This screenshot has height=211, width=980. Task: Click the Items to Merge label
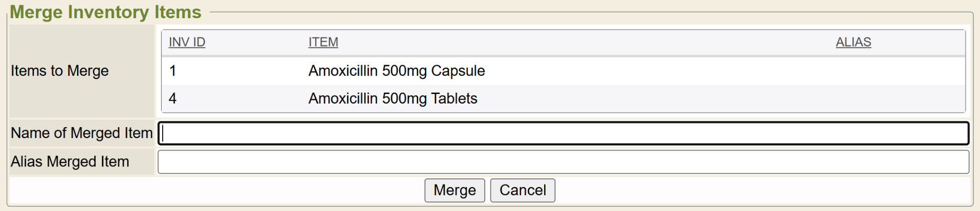click(x=60, y=71)
